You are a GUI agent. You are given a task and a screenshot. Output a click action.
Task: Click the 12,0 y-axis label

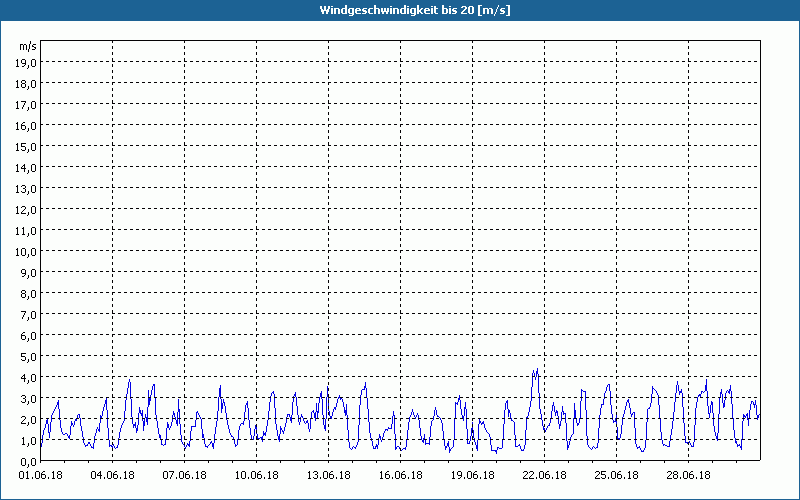[28, 210]
